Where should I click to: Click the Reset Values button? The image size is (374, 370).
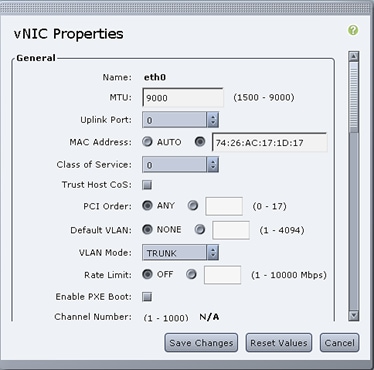pyautogui.click(x=279, y=343)
